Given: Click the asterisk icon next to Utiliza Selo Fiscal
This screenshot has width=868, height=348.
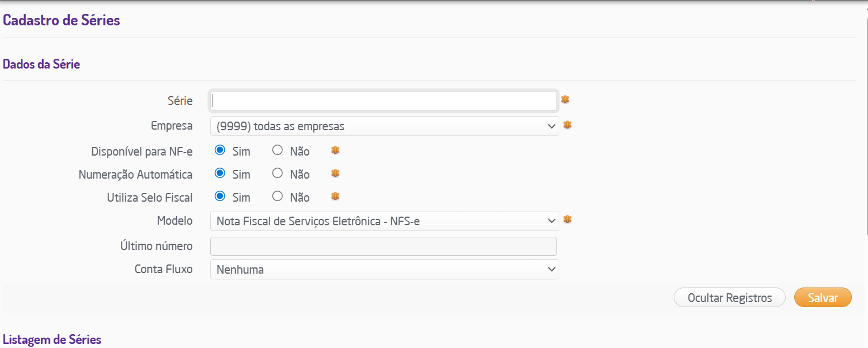Looking at the screenshot, I should pos(335,196).
